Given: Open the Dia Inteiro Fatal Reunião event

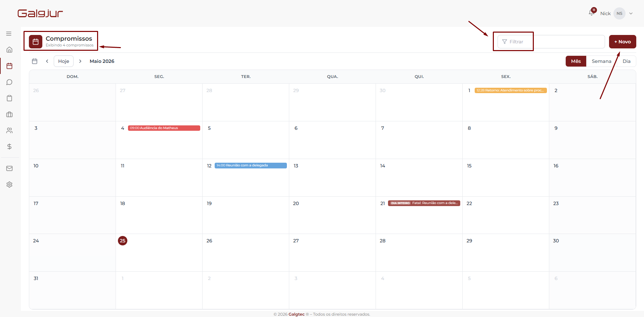Looking at the screenshot, I should (x=424, y=203).
